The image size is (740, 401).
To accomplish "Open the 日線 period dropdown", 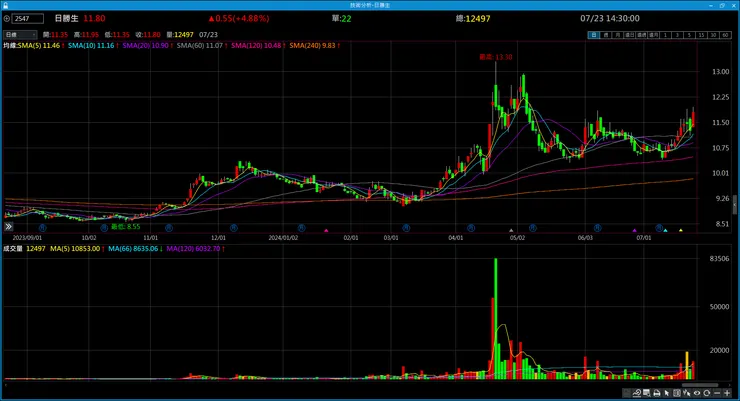I will pos(20,34).
